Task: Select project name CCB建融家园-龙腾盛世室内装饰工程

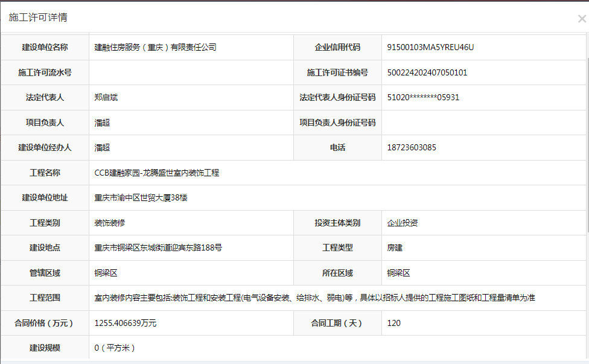Action: point(157,173)
